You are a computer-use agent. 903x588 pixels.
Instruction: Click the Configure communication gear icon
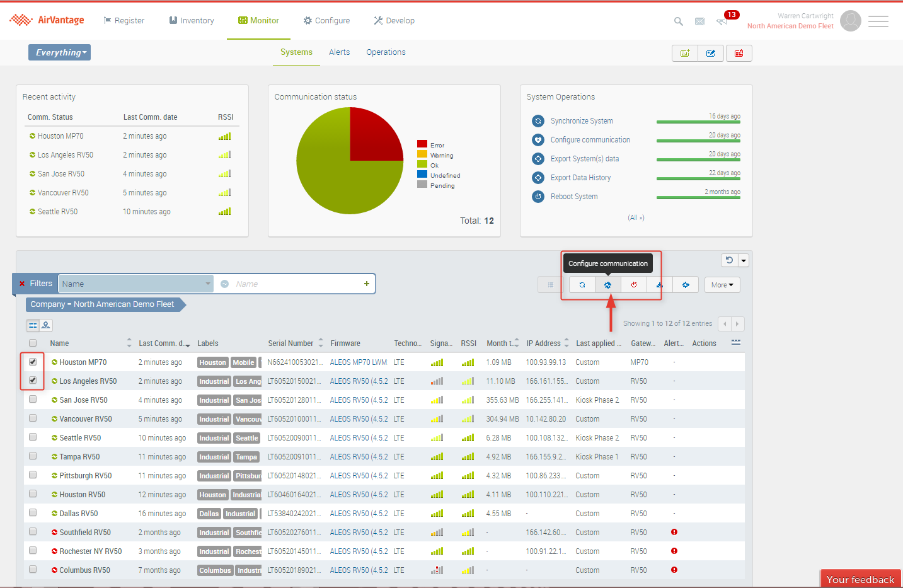[608, 285]
